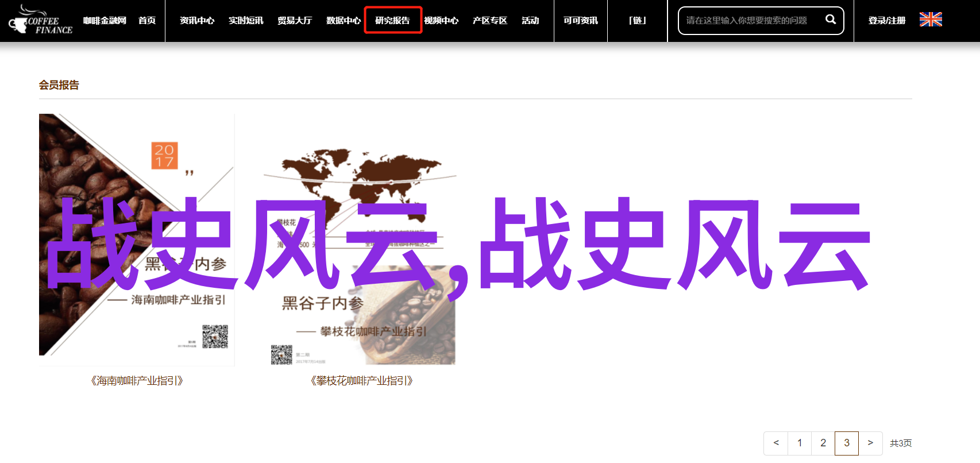Click the search magnifier icon
The width and height of the screenshot is (980, 463).
coord(830,20)
